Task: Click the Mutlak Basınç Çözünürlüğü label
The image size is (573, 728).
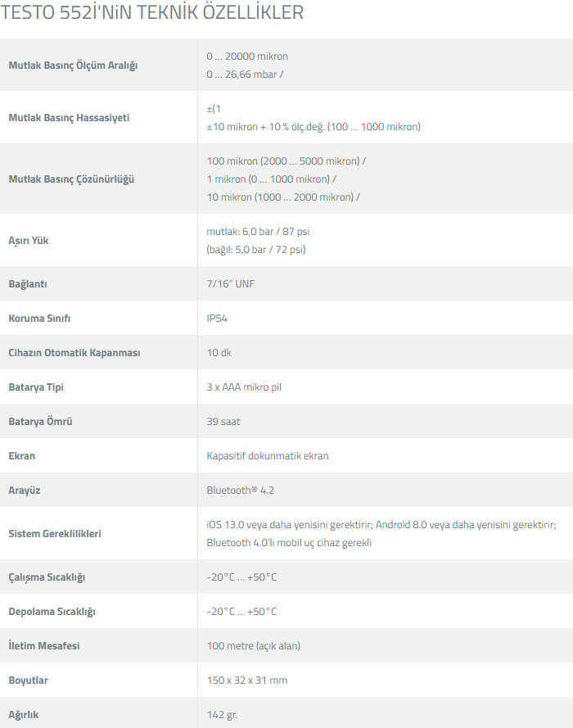Action: [x=71, y=179]
